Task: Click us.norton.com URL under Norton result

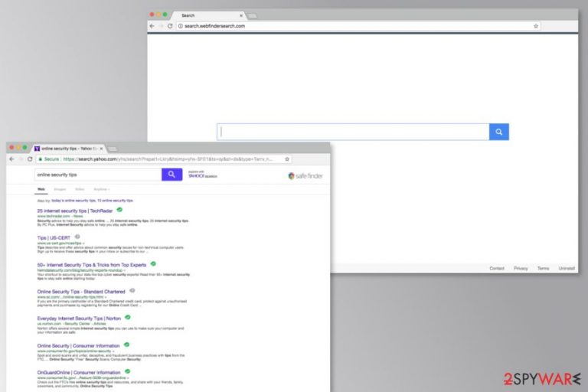Action: 49,324
